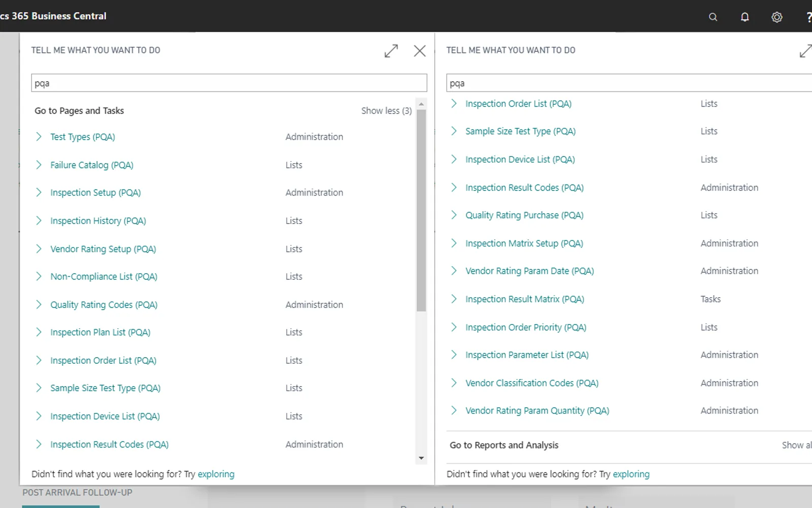Open Non-Compliance List (PQA)
812x508 pixels.
coord(104,276)
